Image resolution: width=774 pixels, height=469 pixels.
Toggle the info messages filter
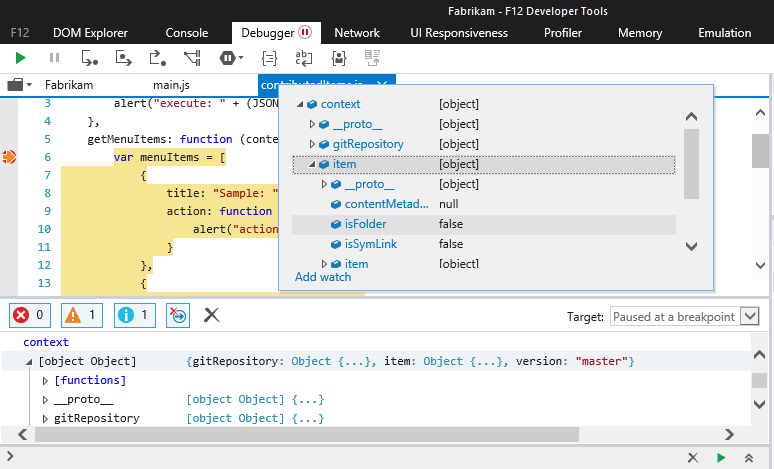pos(134,316)
